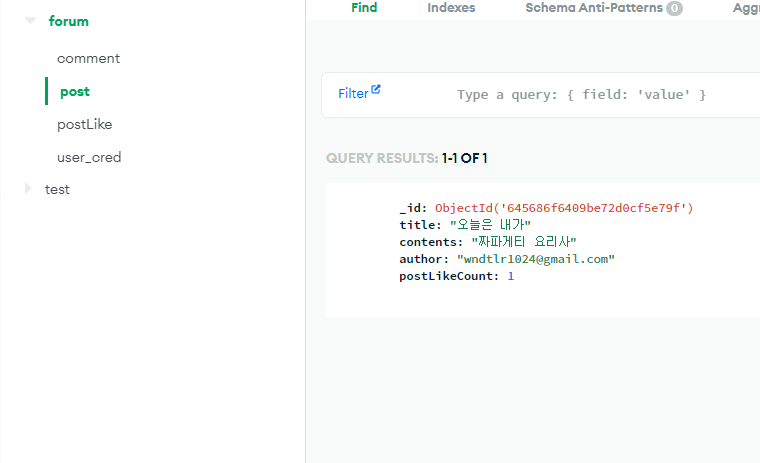Click the author email value
Screen dimensions: 760x463
click(x=536, y=259)
